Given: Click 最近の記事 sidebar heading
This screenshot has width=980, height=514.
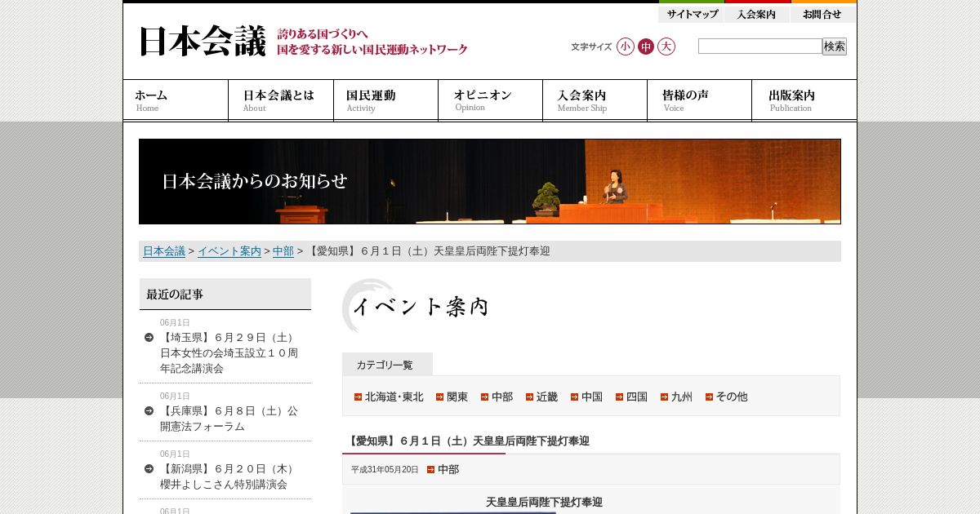Looking at the screenshot, I should click(x=225, y=294).
